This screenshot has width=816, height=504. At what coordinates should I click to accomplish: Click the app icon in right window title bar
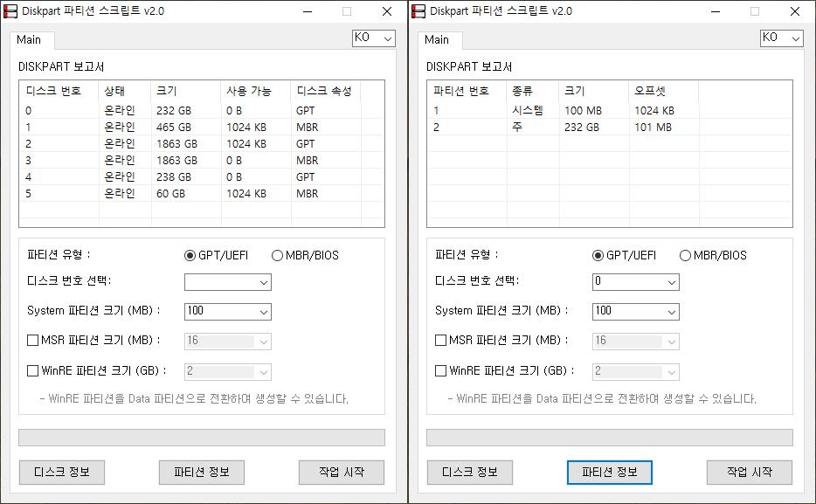[x=418, y=11]
